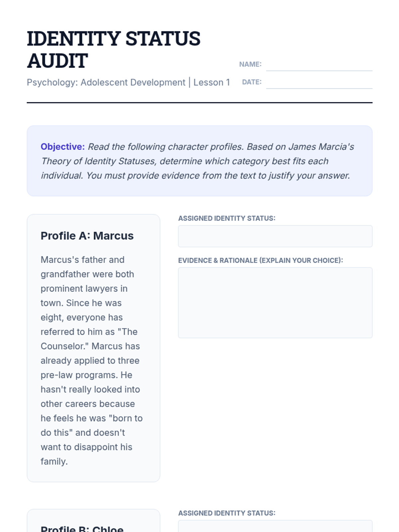Click 'Psychology: Adolescent Development' subtitle text

(x=106, y=82)
